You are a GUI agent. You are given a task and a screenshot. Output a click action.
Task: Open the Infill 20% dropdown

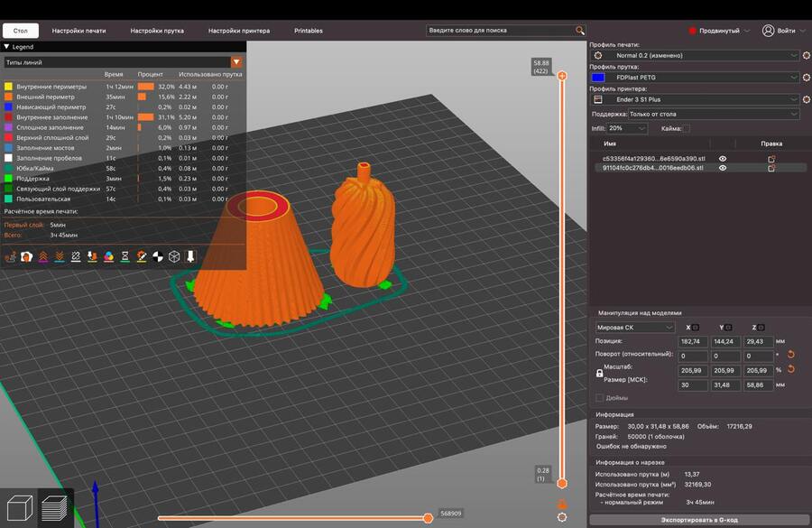[629, 129]
